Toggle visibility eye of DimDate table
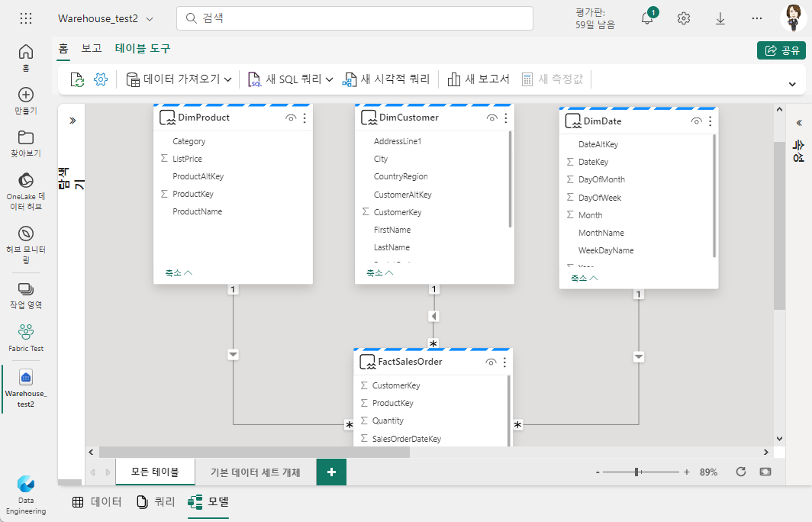 point(697,121)
